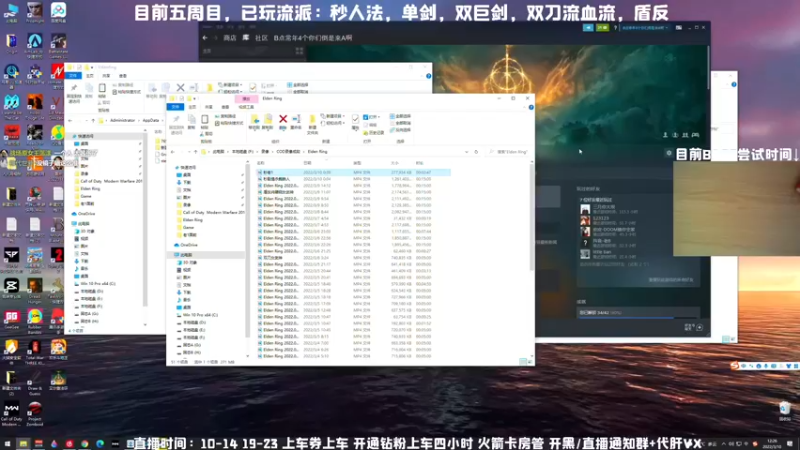Click the vertical scrollbar of the Elden Ring file list
Screen dimensions: 800x450
pyautogui.click(x=532, y=219)
